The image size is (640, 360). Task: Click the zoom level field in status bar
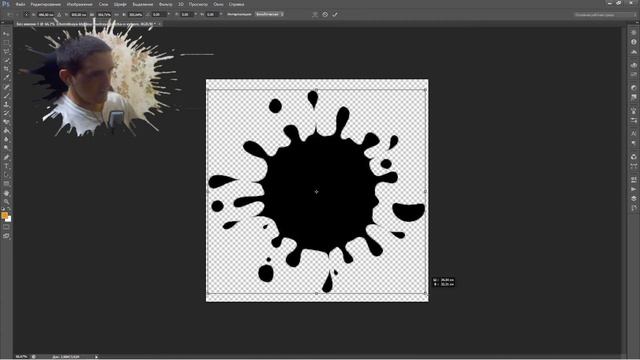tap(21, 357)
